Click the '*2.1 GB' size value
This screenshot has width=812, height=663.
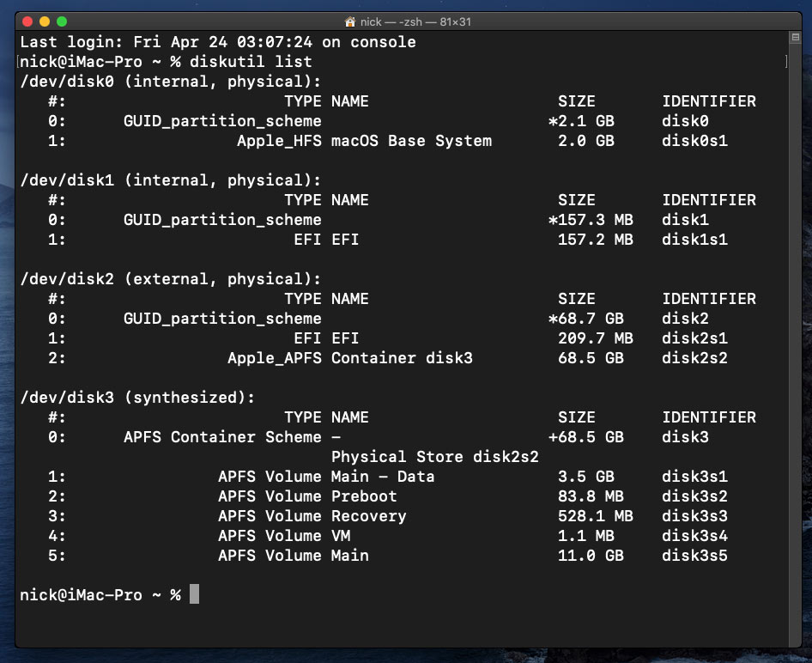tap(581, 121)
